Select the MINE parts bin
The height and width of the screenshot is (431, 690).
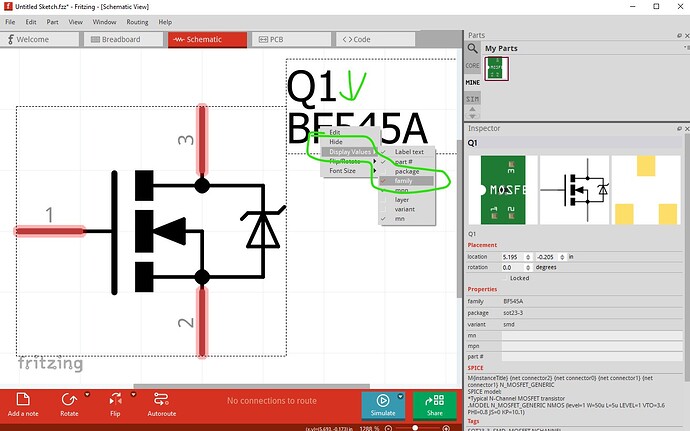(x=473, y=82)
